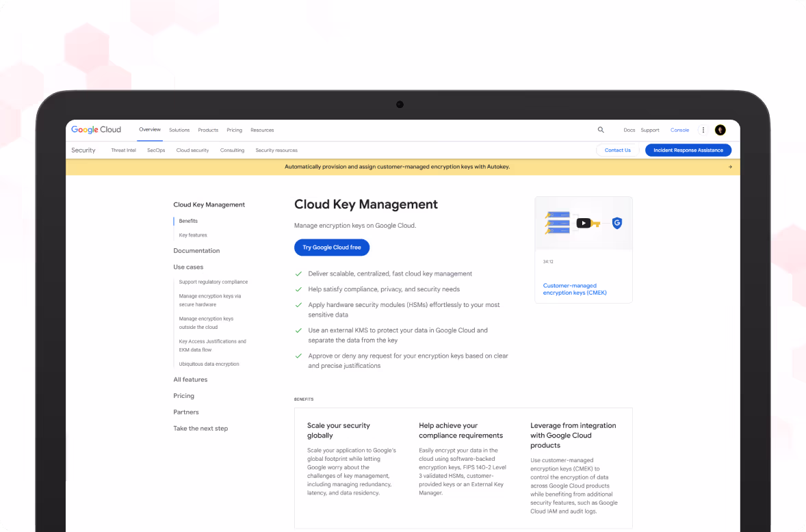The image size is (806, 532).
Task: Go to Partners in the sidebar
Action: [185, 412]
